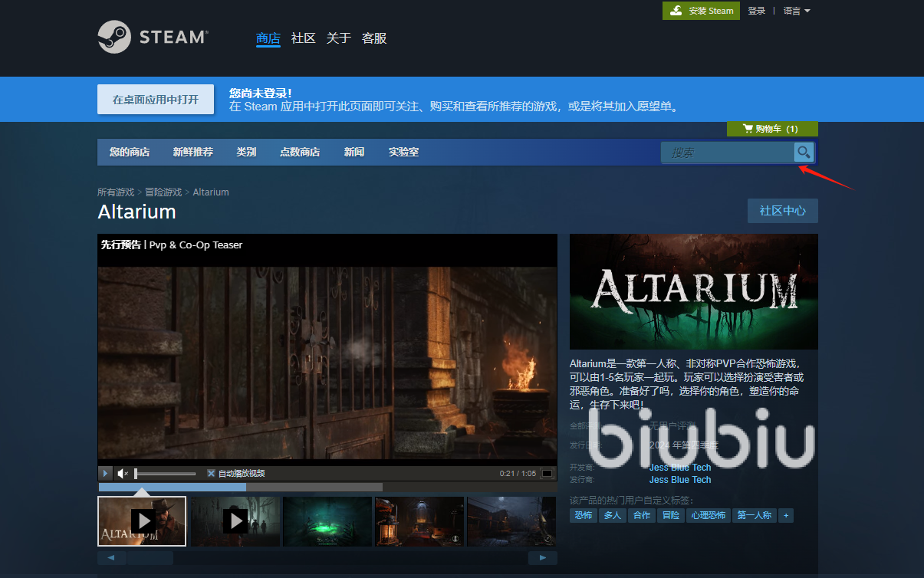The image size is (924, 578).
Task: Open the 社区中心 community hub
Action: [x=782, y=211]
